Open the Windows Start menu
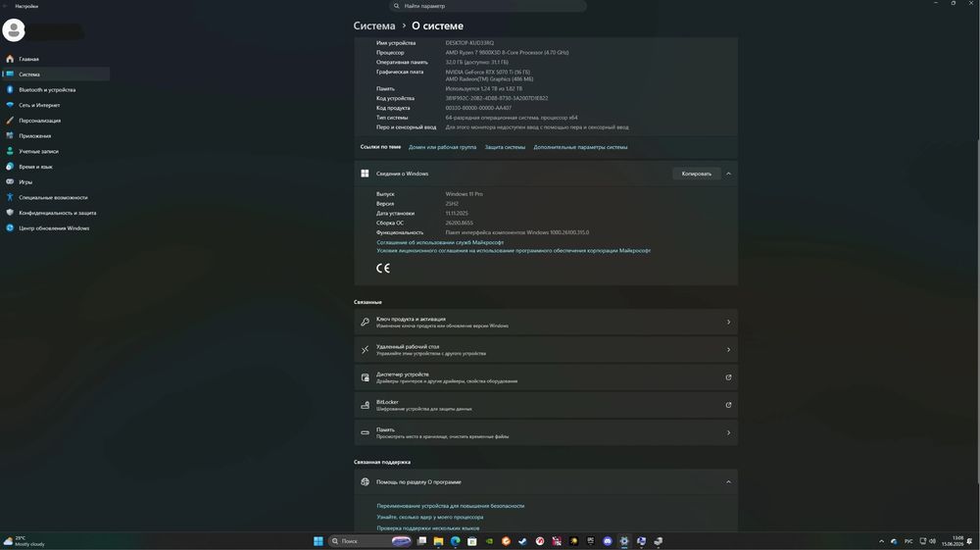This screenshot has width=980, height=550. point(318,541)
